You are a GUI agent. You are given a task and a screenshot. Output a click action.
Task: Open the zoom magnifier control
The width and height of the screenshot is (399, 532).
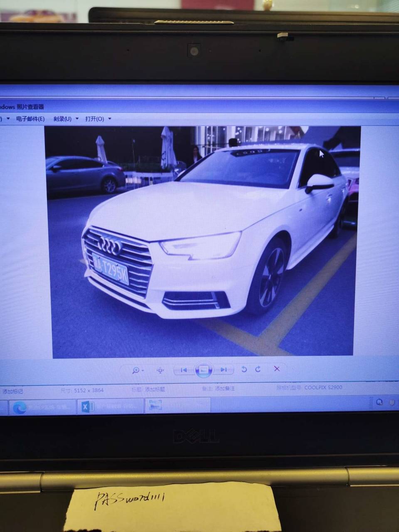click(x=138, y=370)
